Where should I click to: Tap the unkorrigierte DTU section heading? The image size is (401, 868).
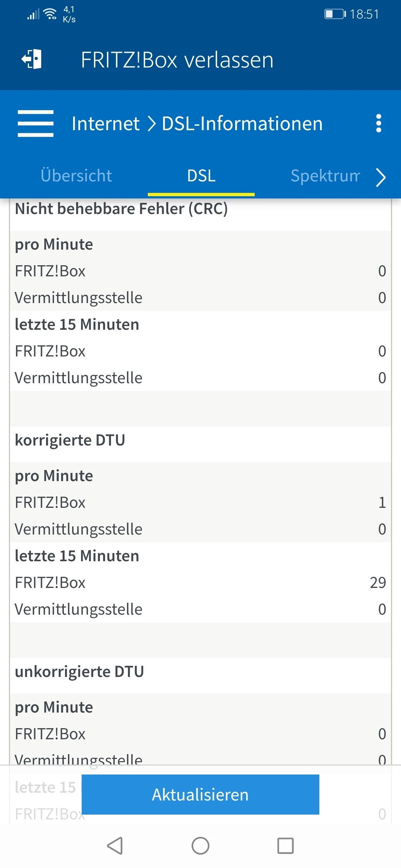(79, 672)
